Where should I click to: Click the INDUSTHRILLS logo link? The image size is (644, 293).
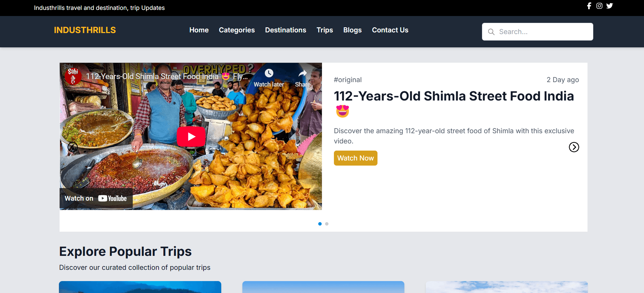pyautogui.click(x=85, y=30)
